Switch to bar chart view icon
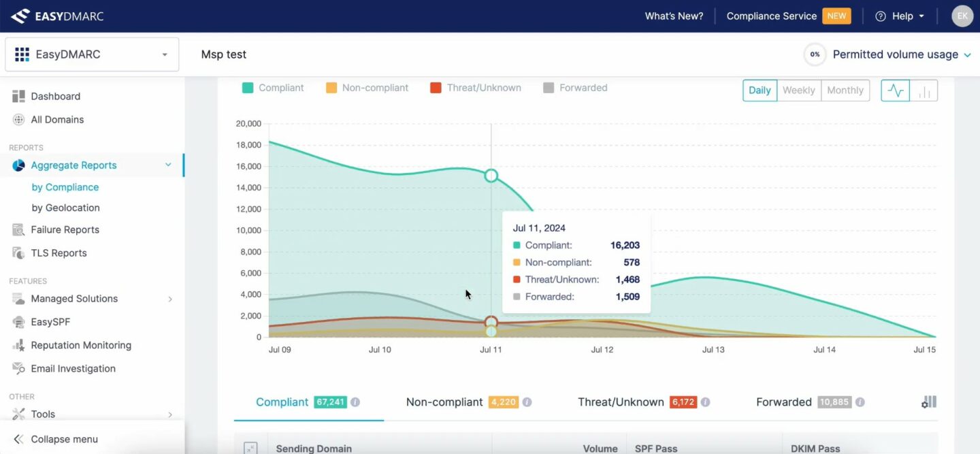This screenshot has width=980, height=454. pos(924,91)
